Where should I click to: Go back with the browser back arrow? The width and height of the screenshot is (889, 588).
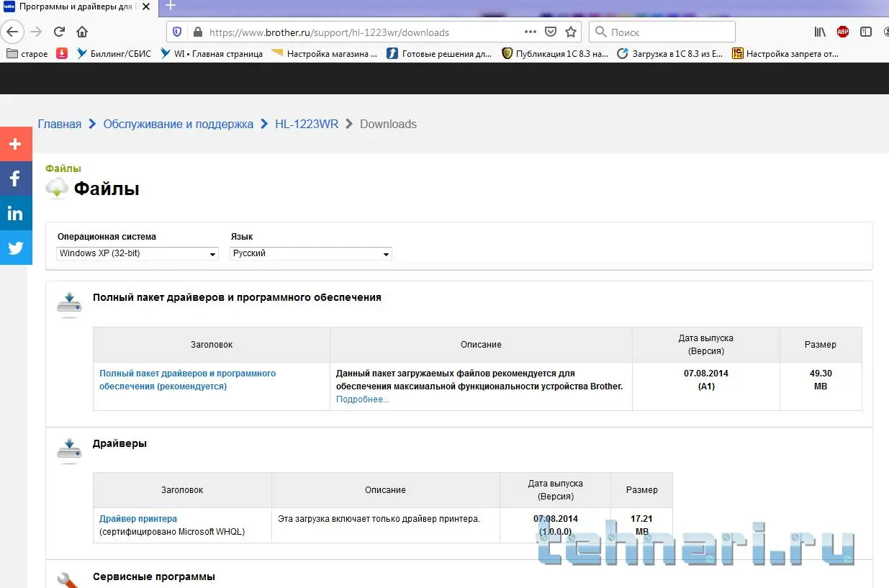point(13,32)
